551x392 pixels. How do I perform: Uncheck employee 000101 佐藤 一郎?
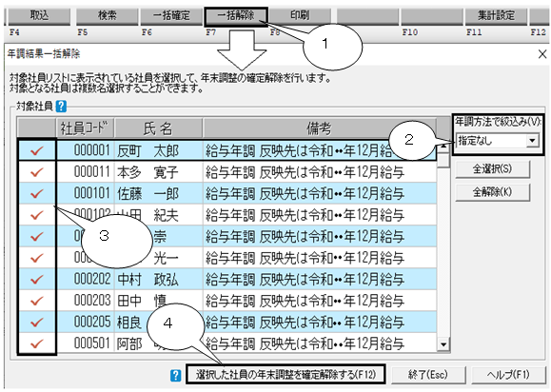click(x=37, y=193)
